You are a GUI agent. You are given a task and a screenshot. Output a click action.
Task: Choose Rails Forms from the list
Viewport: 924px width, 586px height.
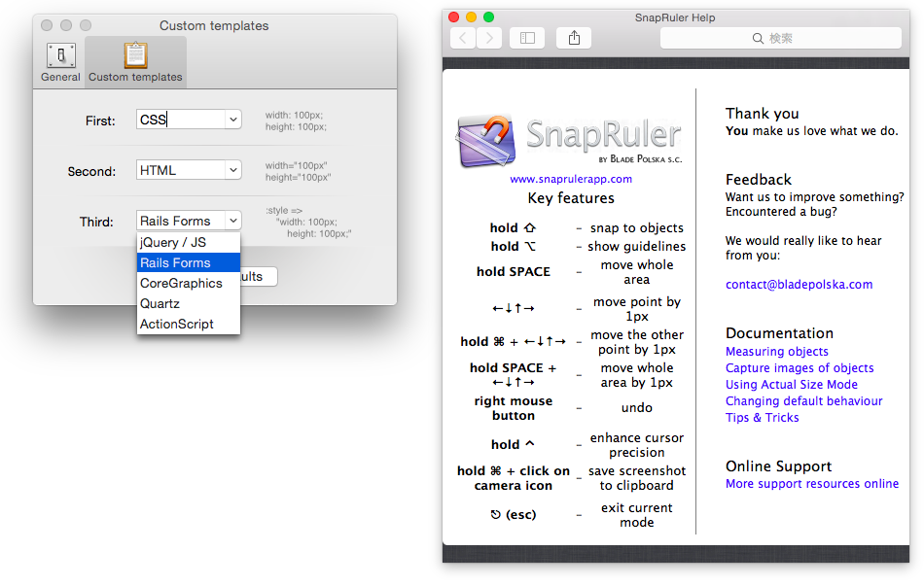(x=189, y=262)
